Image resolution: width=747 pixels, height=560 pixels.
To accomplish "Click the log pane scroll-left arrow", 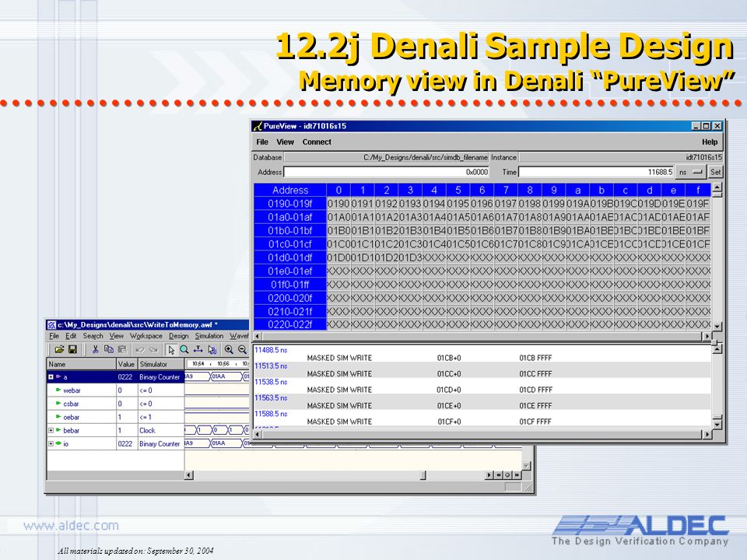I will pos(258,434).
